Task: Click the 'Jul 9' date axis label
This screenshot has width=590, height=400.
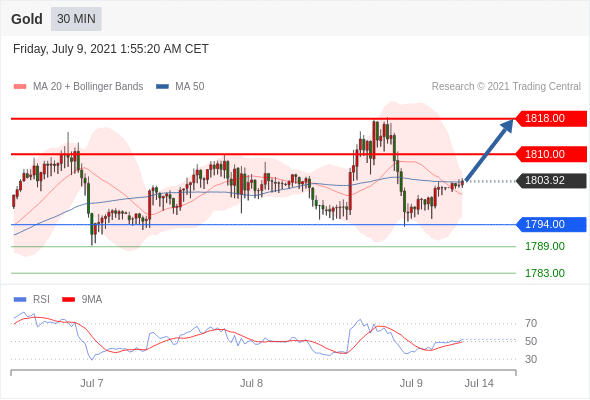Action: [x=411, y=383]
